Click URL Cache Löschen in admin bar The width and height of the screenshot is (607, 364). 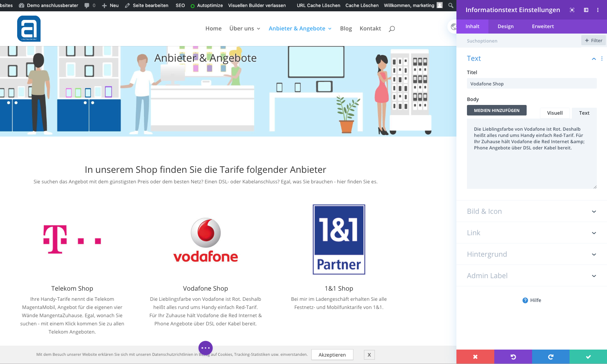pos(318,5)
